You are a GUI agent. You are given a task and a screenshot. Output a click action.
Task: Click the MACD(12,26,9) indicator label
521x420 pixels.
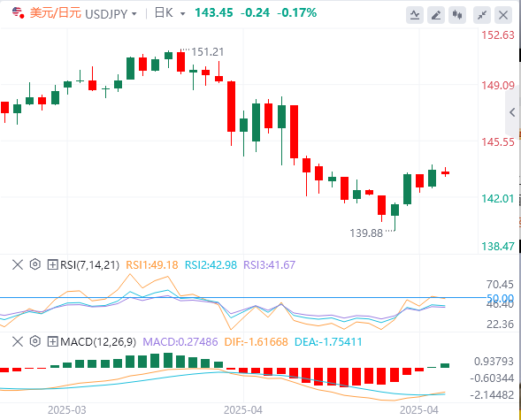(x=98, y=341)
